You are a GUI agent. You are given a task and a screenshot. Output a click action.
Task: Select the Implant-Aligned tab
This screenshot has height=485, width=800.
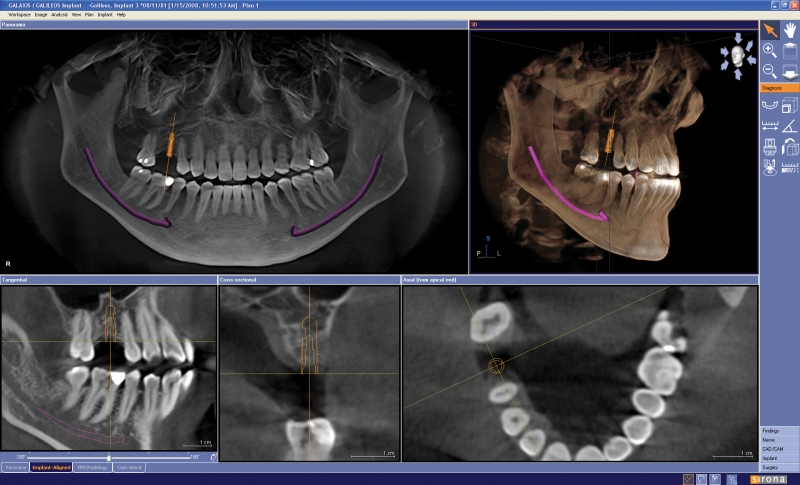pos(51,467)
